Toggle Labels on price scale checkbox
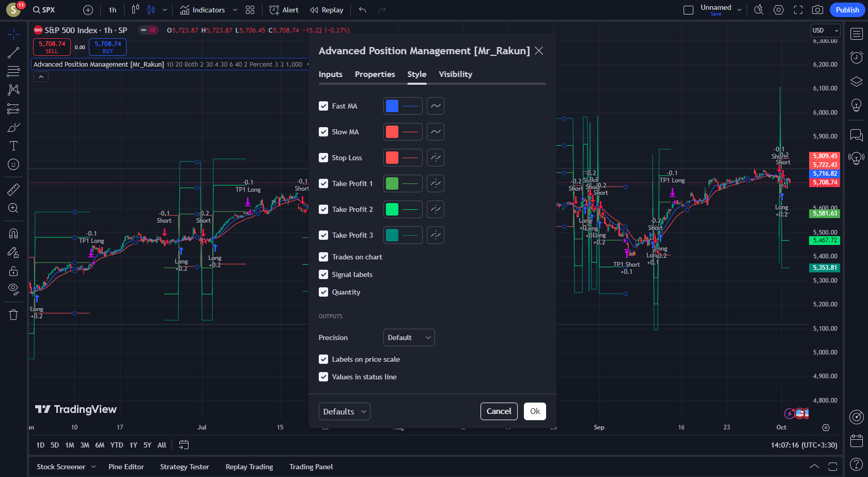Image resolution: width=868 pixels, height=477 pixels. pyautogui.click(x=323, y=359)
